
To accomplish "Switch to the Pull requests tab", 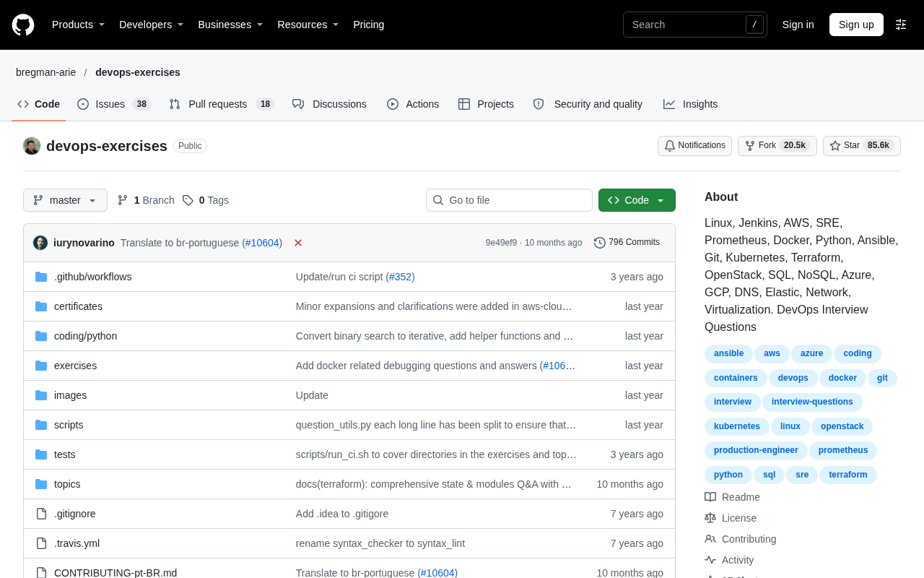I will tap(222, 104).
